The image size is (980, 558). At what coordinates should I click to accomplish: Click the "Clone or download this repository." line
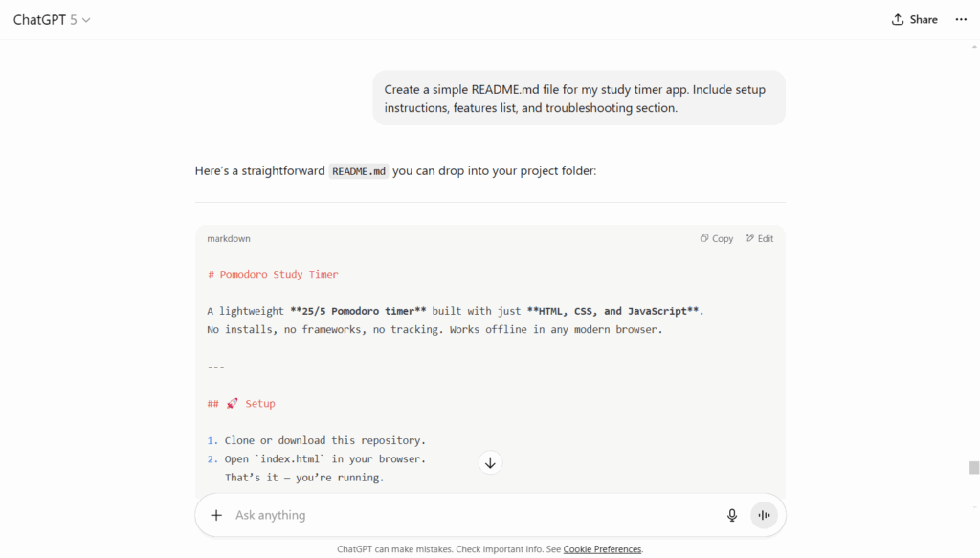[316, 440]
